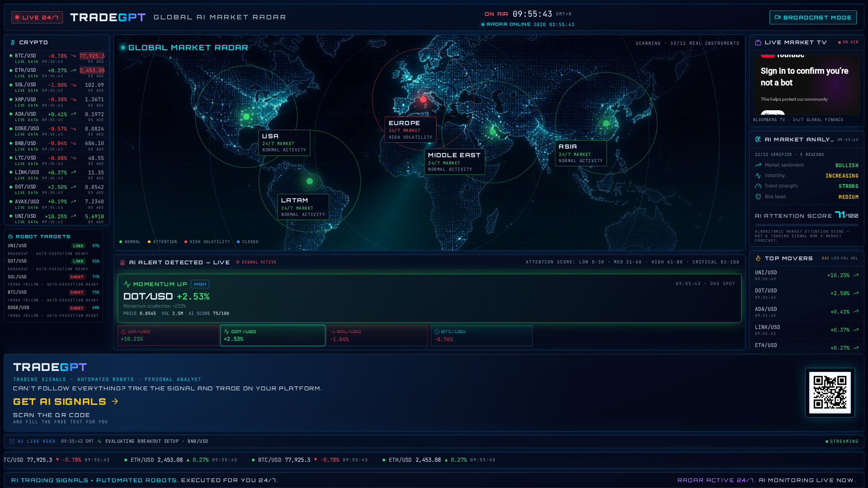Select the LTC/USD crypto row
The image size is (868, 488).
click(57, 160)
